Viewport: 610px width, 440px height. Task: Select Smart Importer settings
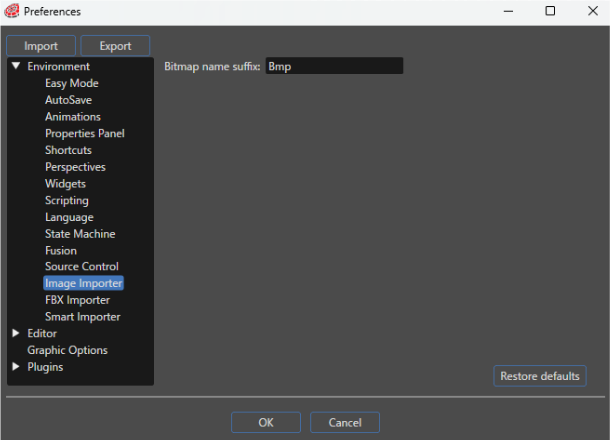coord(83,317)
